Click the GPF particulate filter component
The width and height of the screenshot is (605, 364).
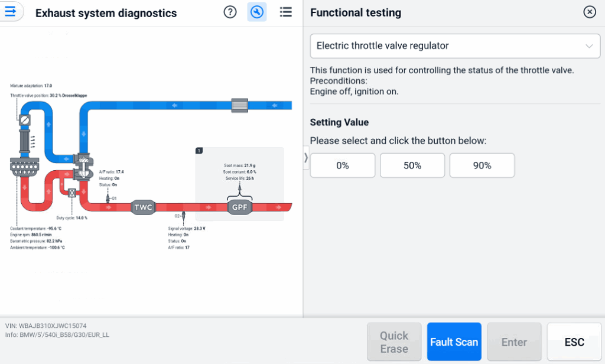pyautogui.click(x=239, y=207)
